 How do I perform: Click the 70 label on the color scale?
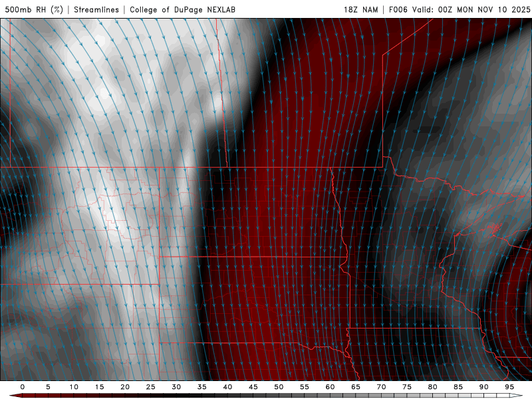point(381,387)
